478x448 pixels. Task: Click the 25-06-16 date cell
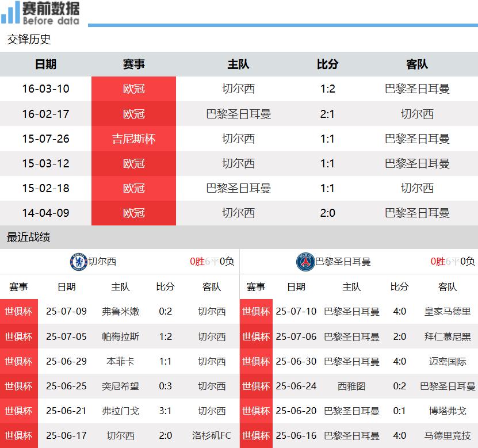[296, 435]
